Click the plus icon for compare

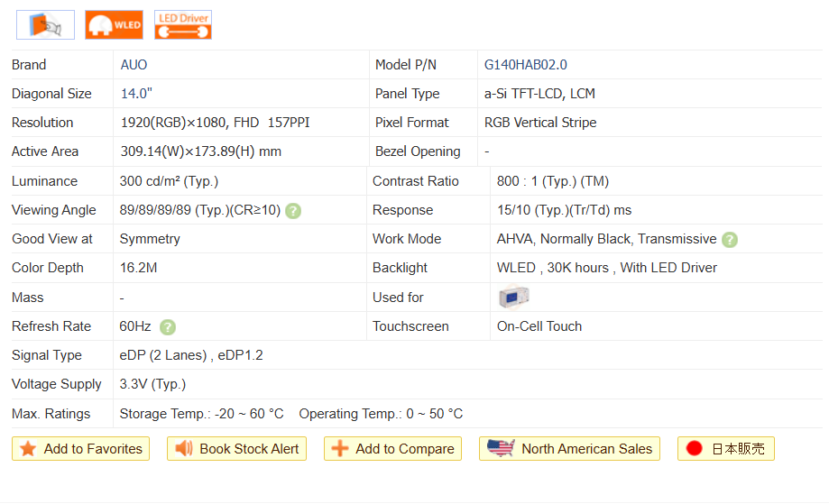pyautogui.click(x=340, y=449)
